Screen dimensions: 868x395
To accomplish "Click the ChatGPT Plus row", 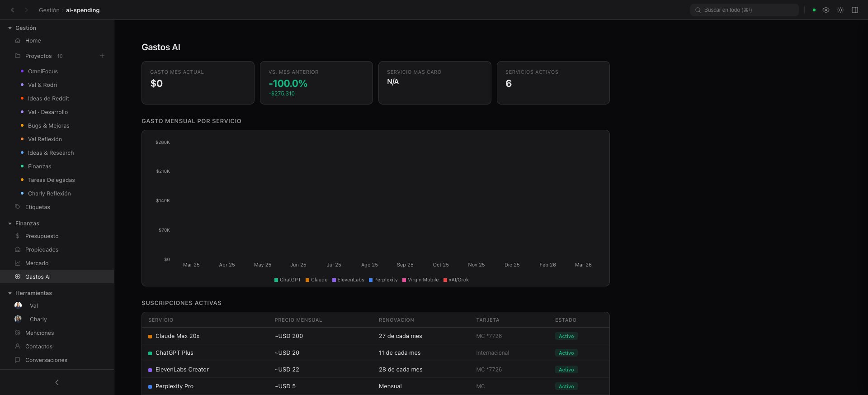I will click(375, 353).
